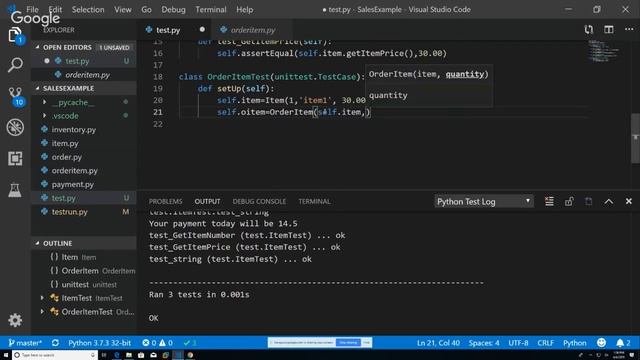Clear the output panel
This screenshot has height=360, width=640.
[549, 201]
